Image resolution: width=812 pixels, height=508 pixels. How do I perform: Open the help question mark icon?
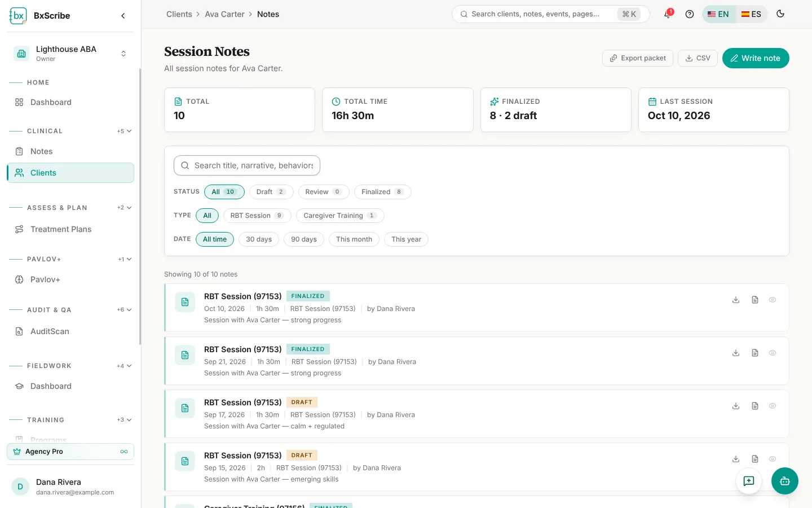coord(689,14)
